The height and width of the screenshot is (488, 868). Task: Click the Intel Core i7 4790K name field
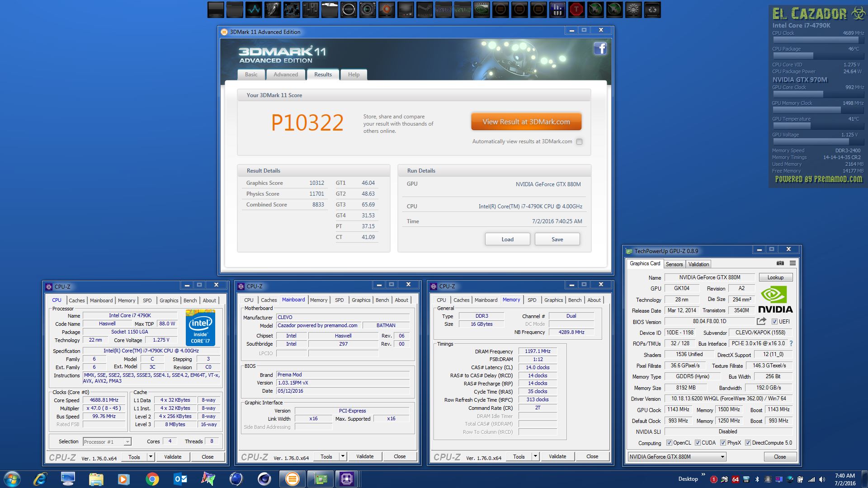(x=130, y=315)
